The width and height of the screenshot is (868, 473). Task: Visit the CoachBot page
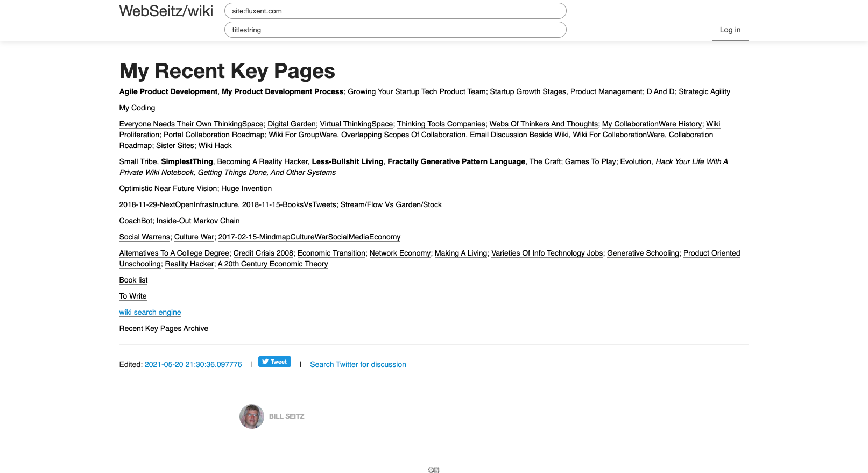pyautogui.click(x=136, y=221)
